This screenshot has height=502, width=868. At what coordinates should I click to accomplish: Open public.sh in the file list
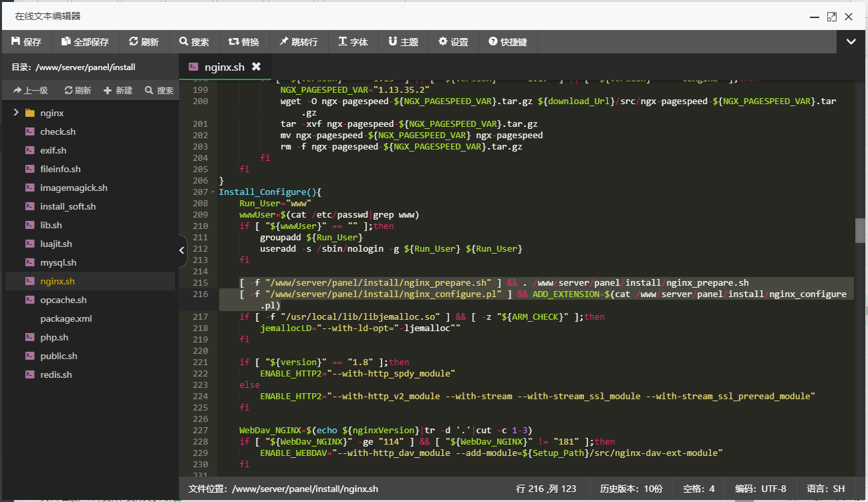click(x=59, y=356)
